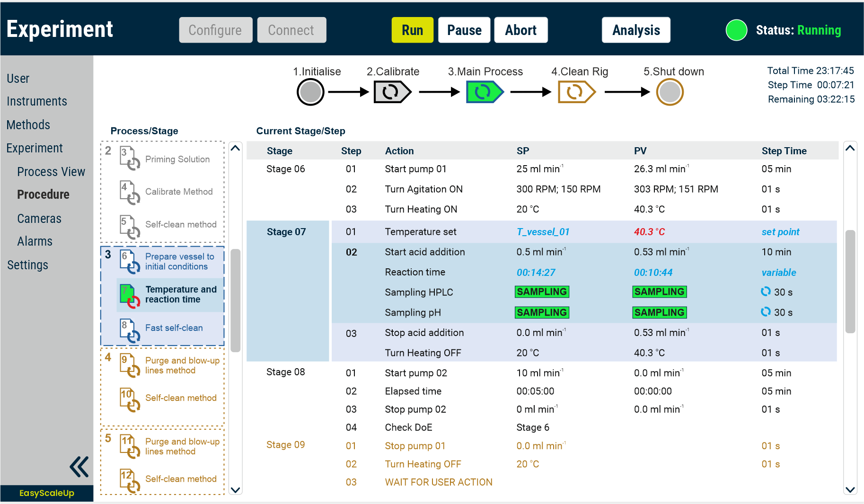Click the Fast self-clean method icon
Screen dimensions: 864x504
coord(130,329)
